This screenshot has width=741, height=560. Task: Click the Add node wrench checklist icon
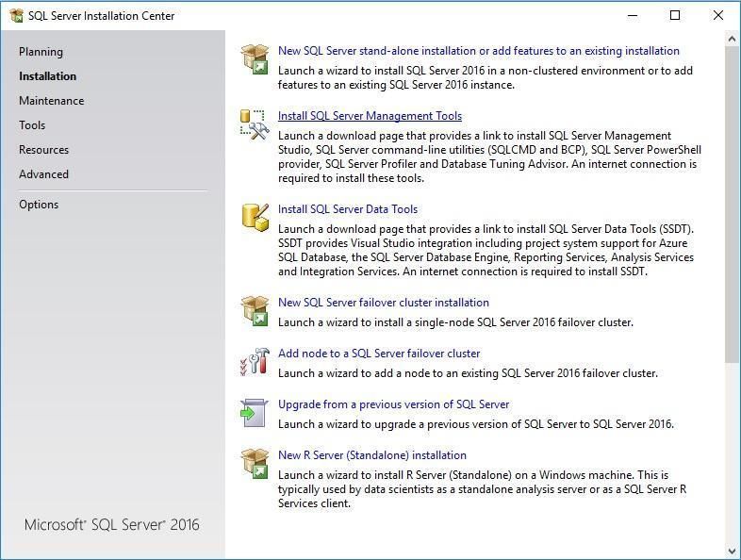[x=255, y=362]
